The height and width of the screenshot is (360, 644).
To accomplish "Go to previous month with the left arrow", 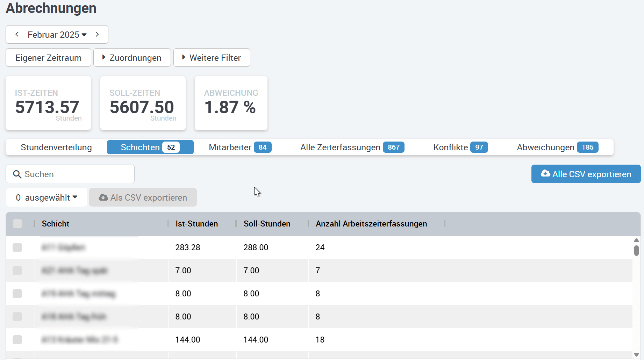I will [17, 34].
